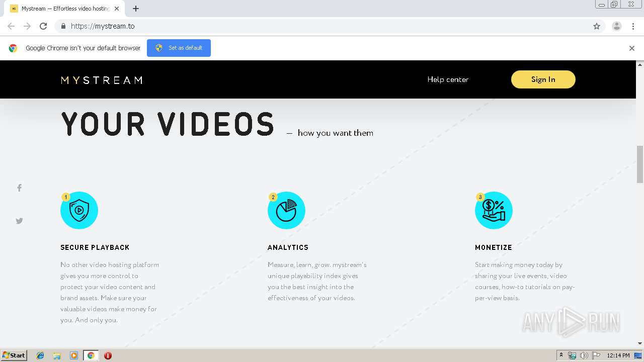Open Chrome's three-dot menu

pos(633,26)
